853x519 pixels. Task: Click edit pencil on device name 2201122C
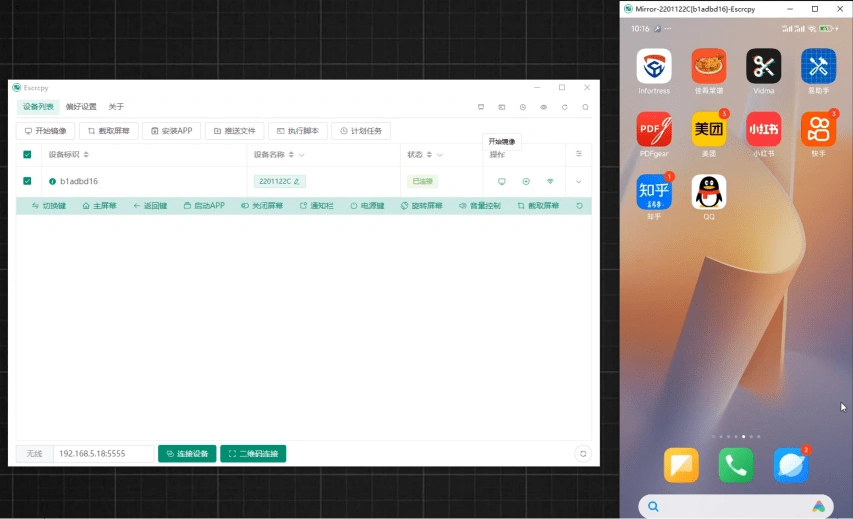pyautogui.click(x=296, y=181)
